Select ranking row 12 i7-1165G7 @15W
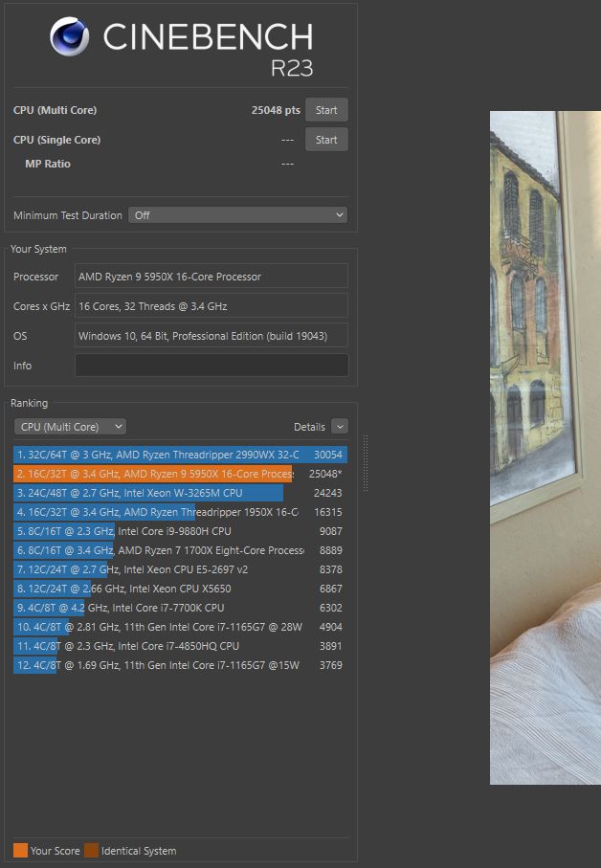Screen dimensions: 601x868 click(181, 665)
